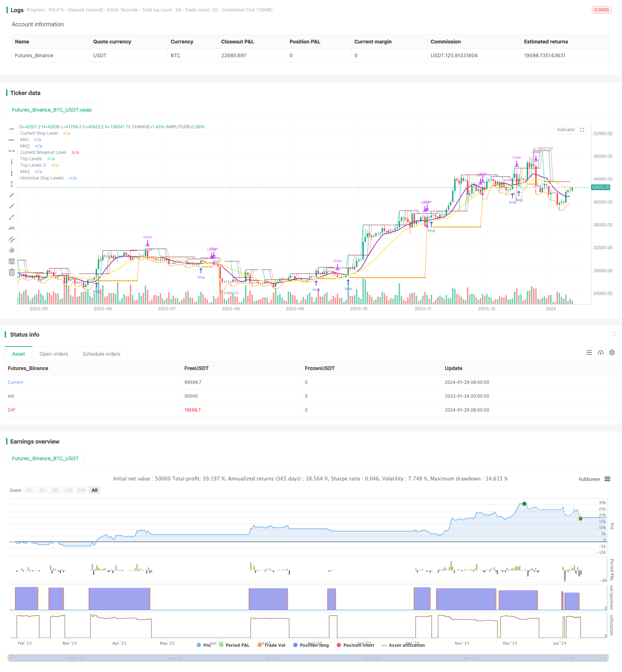
Task: Select the Fibonacci retracement lines tool
Action: (12, 261)
